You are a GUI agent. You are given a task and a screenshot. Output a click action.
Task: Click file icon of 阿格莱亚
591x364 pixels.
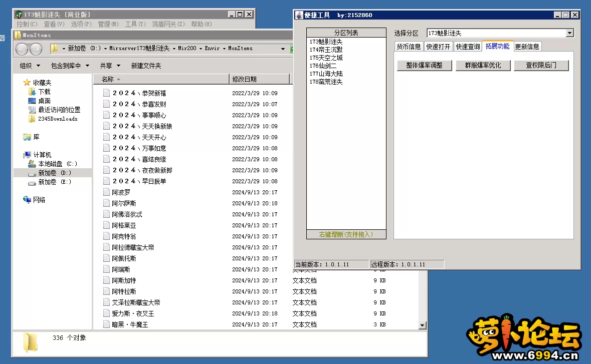point(106,225)
